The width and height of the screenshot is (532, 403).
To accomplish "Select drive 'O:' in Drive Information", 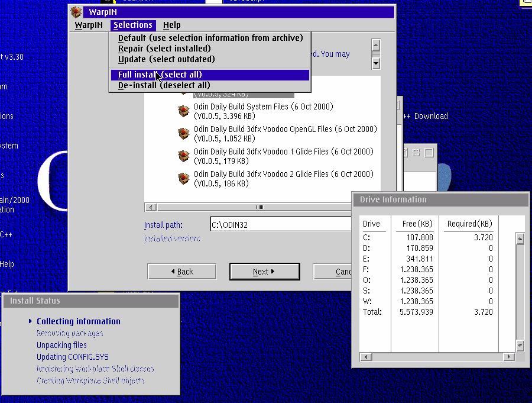I will pyautogui.click(x=366, y=280).
